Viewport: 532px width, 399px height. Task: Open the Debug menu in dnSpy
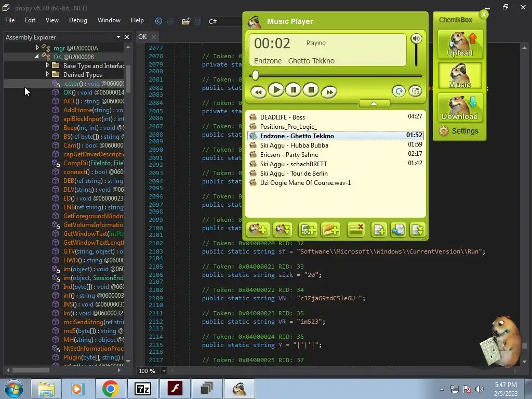click(x=78, y=20)
